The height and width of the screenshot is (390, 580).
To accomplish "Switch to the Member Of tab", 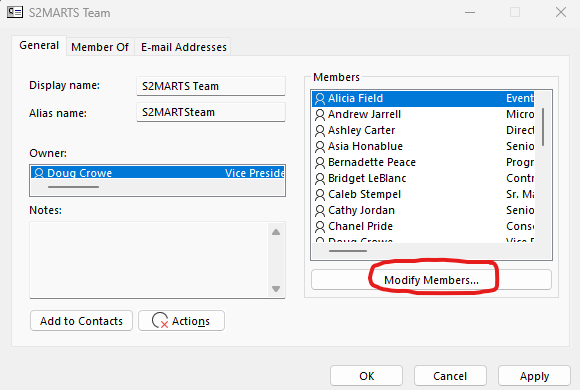I will click(100, 47).
